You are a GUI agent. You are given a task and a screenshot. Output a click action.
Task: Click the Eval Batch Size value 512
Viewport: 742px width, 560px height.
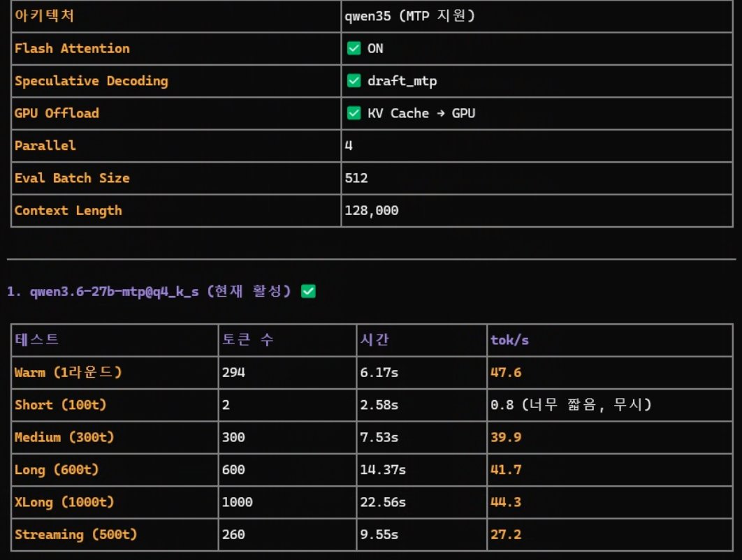pyautogui.click(x=356, y=178)
